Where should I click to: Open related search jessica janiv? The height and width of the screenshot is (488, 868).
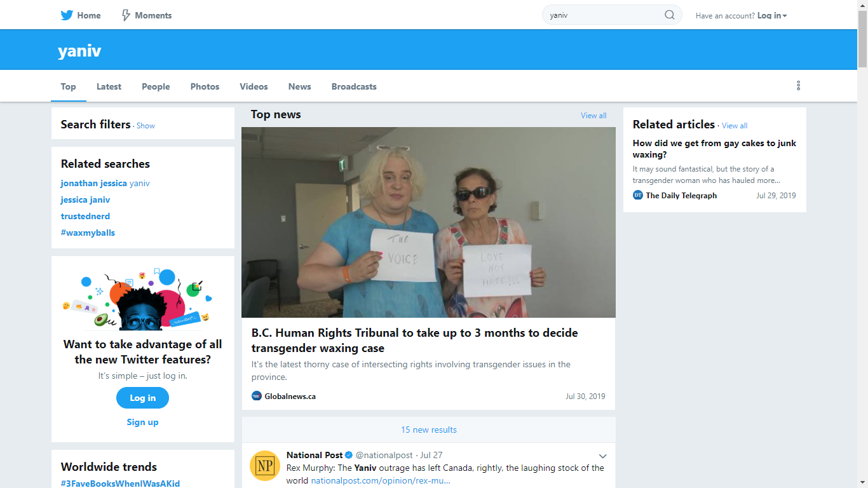pyautogui.click(x=85, y=200)
